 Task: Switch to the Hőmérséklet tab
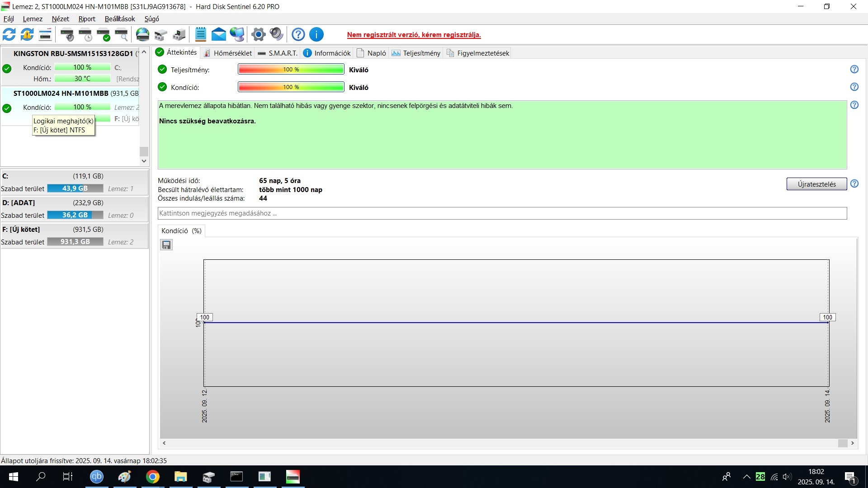pos(227,53)
